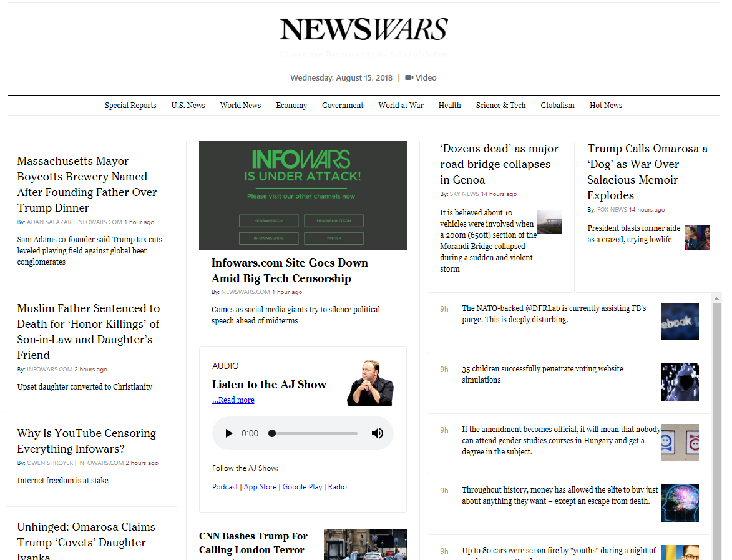Open CNN Bashes Trump headline
This screenshot has width=732, height=560.
coord(253,543)
